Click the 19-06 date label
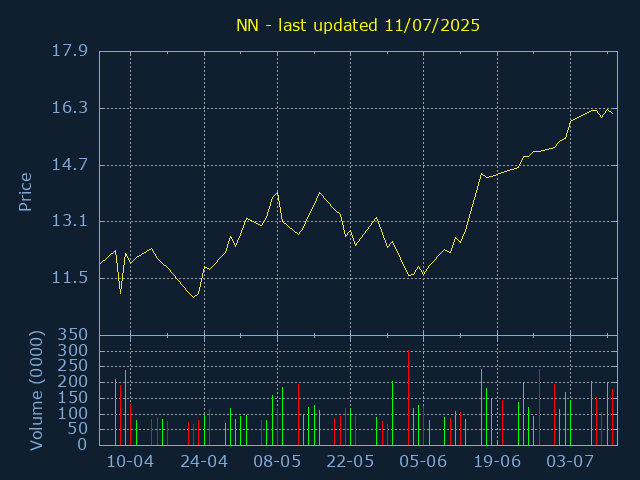Screen dimensions: 640x480 click(497, 462)
